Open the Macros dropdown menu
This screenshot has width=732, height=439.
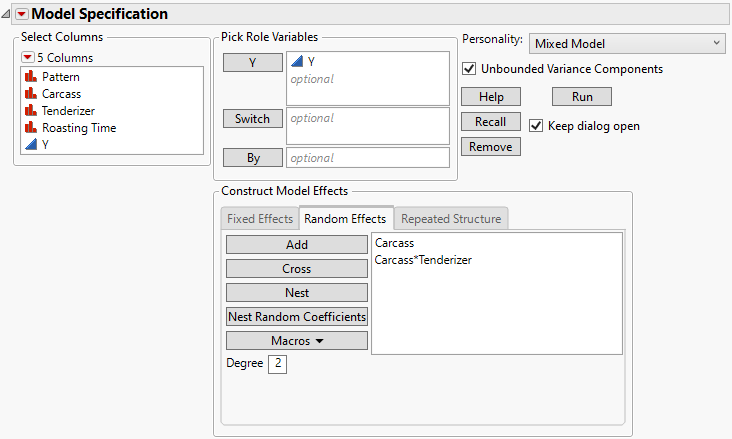tap(297, 341)
